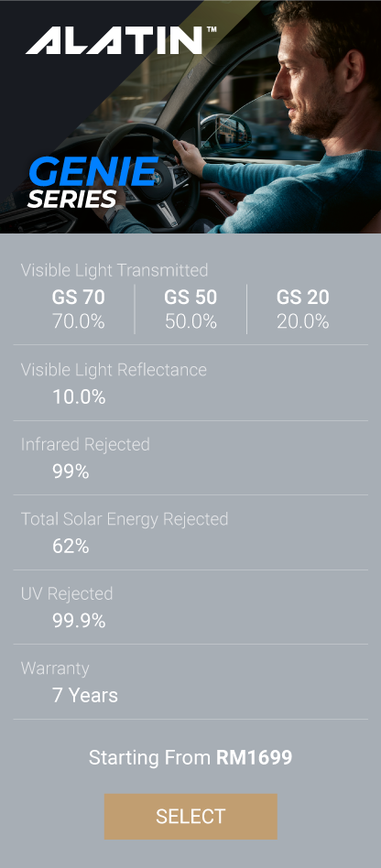Click the Visible Light Reflectance label
This screenshot has width=381, height=868.
pos(114,370)
